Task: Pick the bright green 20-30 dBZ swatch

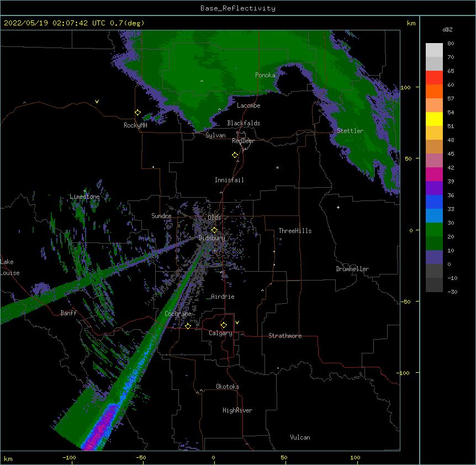Action: tap(434, 230)
